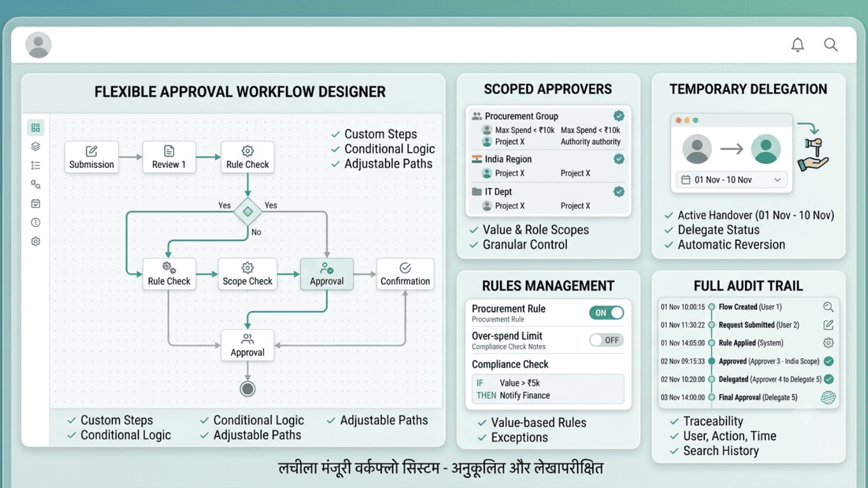Click the edit icon beside Request Submitted entry
Screen dimensions: 868x488
pos(828,325)
